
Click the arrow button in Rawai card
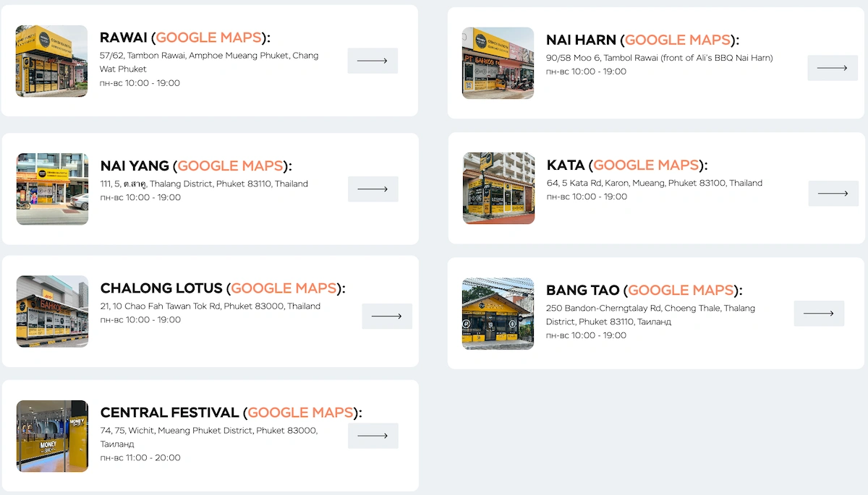point(373,61)
